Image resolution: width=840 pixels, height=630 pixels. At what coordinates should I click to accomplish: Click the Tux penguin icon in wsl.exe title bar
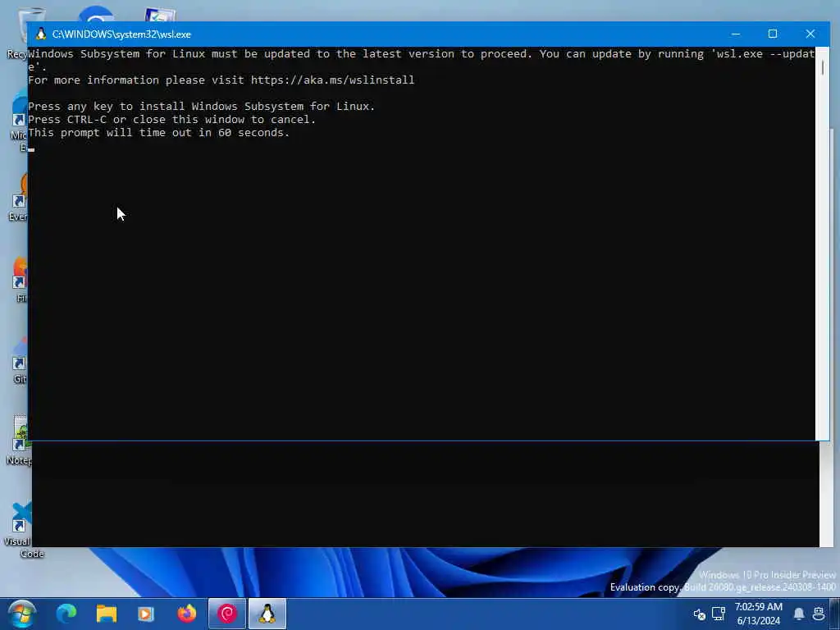coord(41,34)
